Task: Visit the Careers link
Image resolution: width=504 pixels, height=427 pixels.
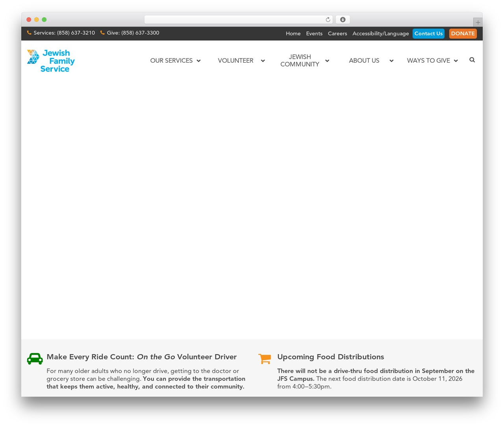Action: point(337,33)
